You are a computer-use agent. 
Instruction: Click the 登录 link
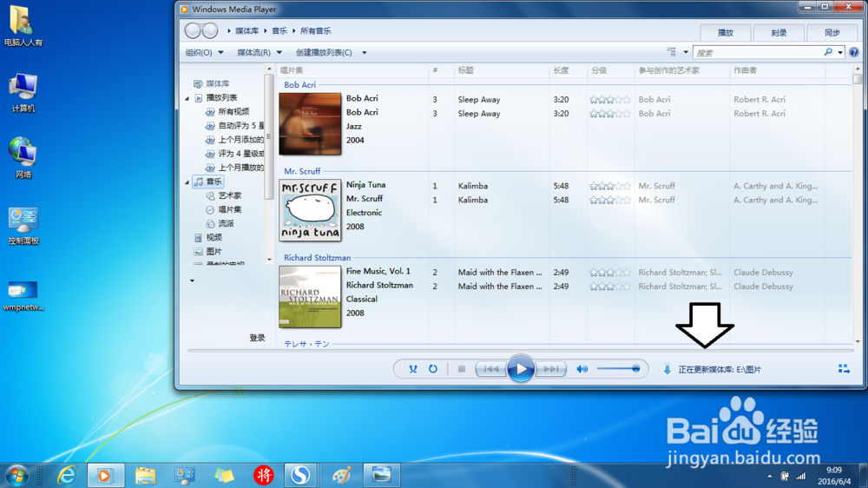[x=257, y=338]
